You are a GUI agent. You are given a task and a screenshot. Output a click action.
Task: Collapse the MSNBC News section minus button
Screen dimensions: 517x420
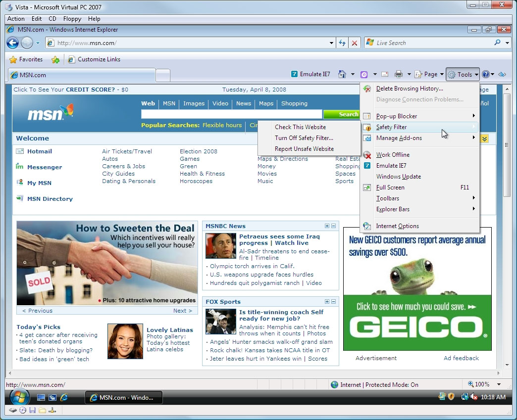tap(334, 226)
